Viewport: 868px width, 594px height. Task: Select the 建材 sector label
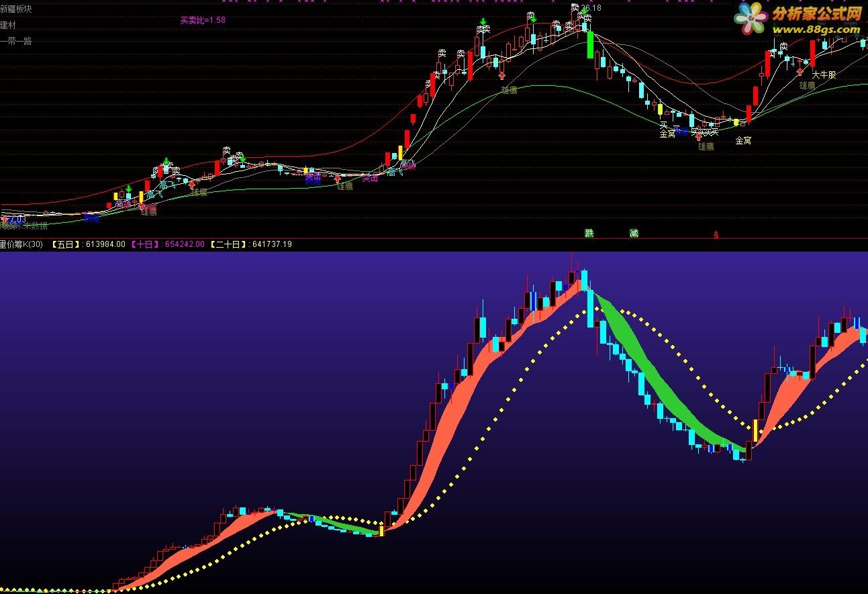pyautogui.click(x=8, y=25)
